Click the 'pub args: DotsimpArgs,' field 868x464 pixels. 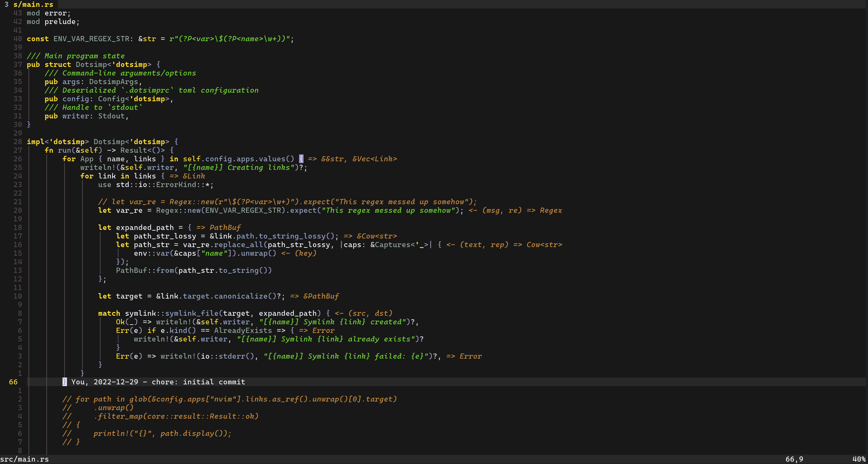pyautogui.click(x=93, y=82)
